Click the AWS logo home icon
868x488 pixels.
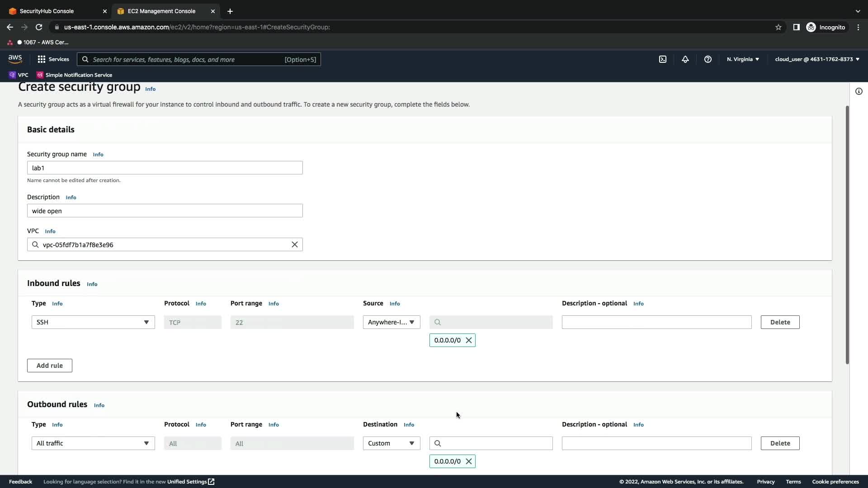point(15,59)
